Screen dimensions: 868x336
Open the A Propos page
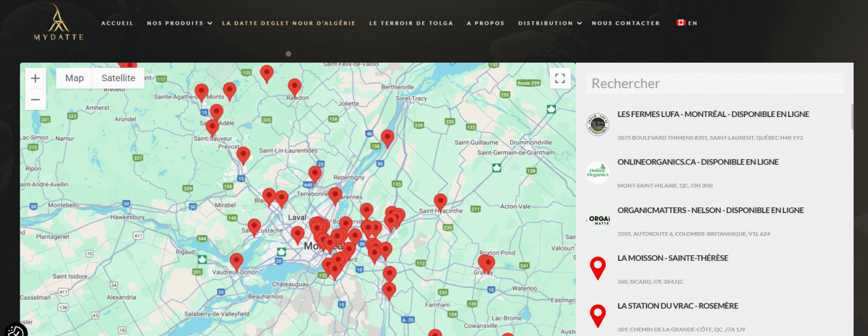pos(485,23)
